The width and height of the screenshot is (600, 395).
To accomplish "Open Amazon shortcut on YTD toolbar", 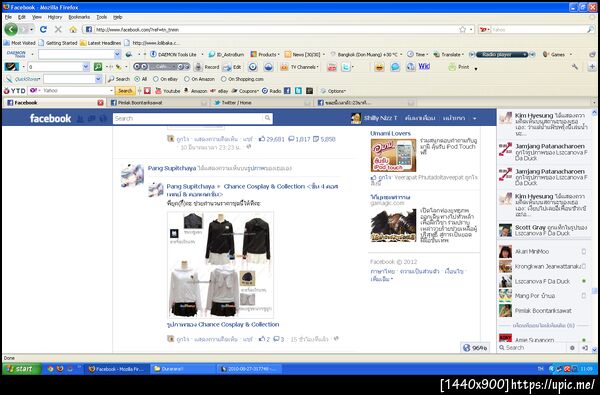I will [x=195, y=91].
